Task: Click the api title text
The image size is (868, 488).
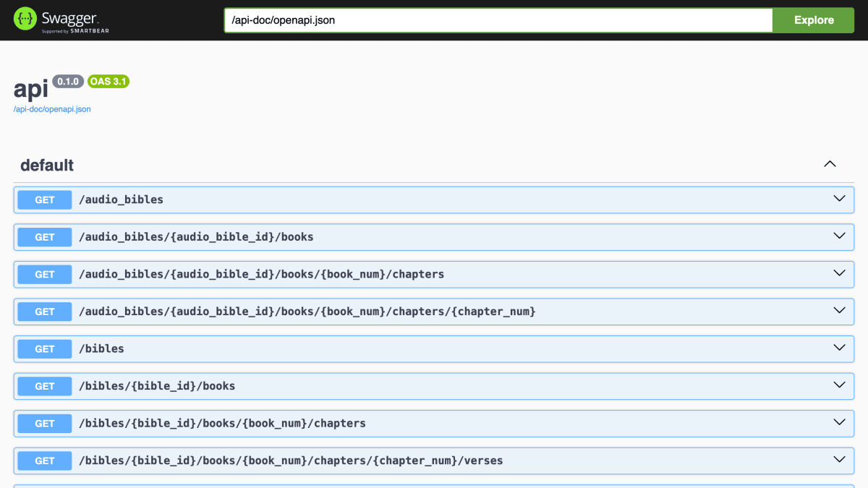Action: pos(30,88)
